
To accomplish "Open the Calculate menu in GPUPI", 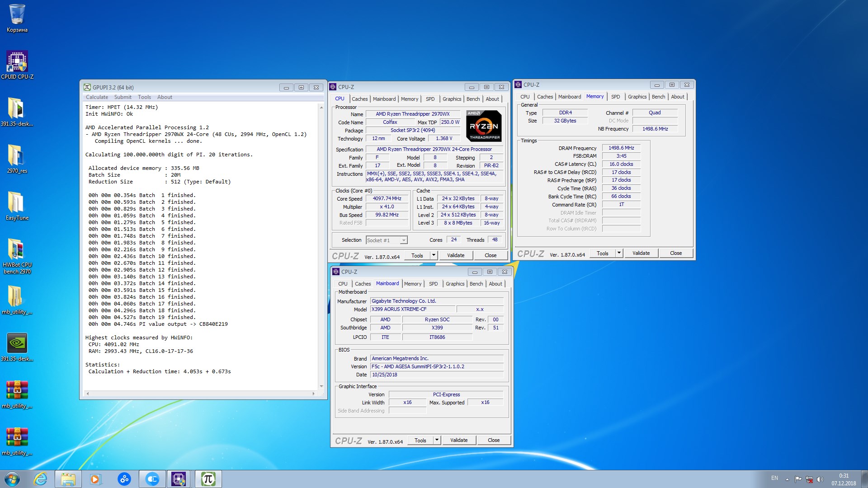I will point(97,97).
